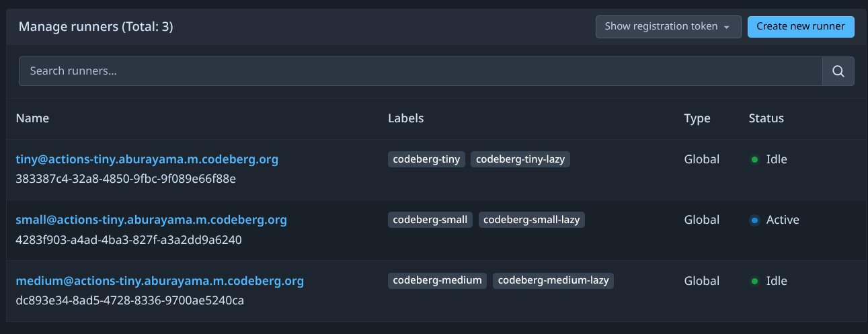Screen dimensions: 868x334
Task: Click the codeberg-medium label tag
Action: pyautogui.click(x=438, y=280)
